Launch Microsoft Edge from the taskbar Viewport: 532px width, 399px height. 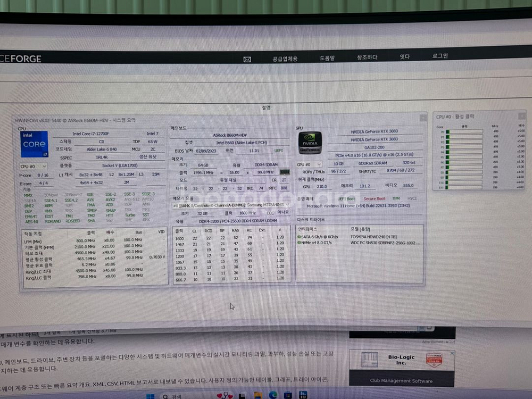click(x=273, y=395)
